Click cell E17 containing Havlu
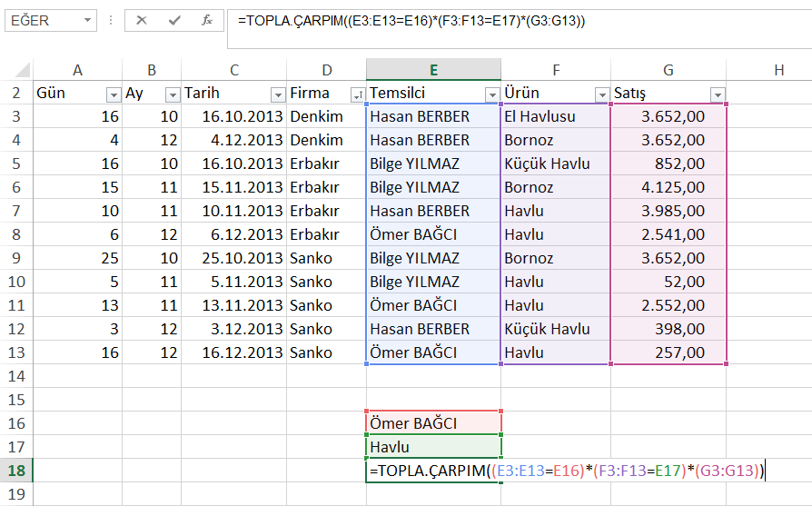 tap(433, 447)
